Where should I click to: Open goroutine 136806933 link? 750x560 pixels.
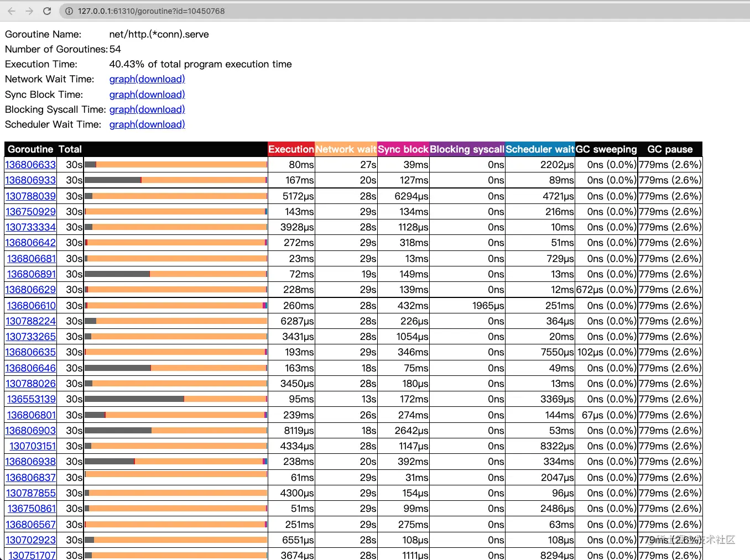[x=30, y=180]
